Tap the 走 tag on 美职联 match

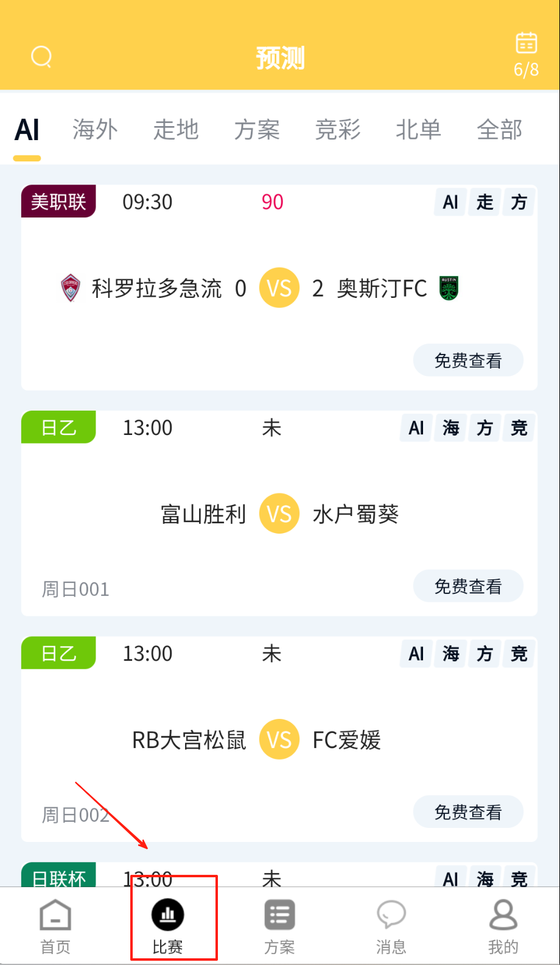coord(485,202)
